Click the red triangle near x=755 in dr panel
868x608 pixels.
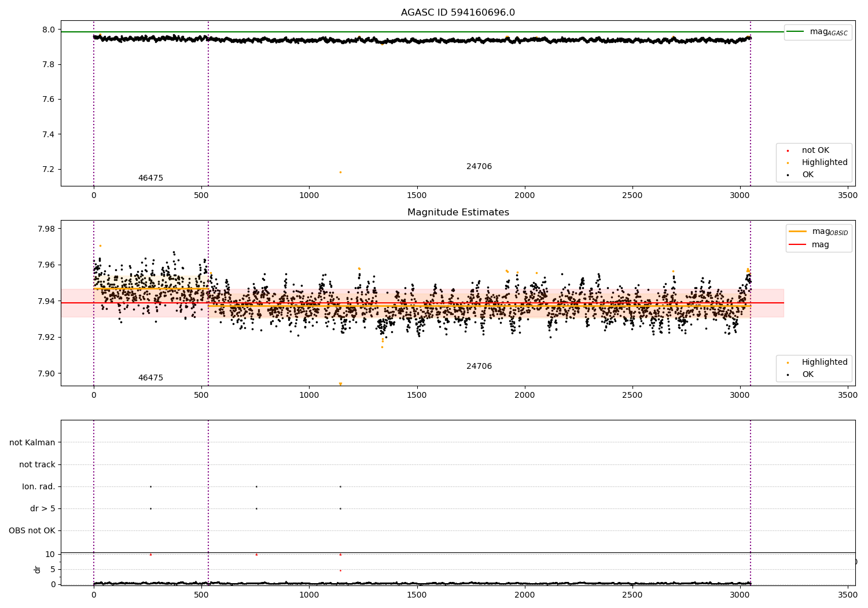tap(256, 554)
